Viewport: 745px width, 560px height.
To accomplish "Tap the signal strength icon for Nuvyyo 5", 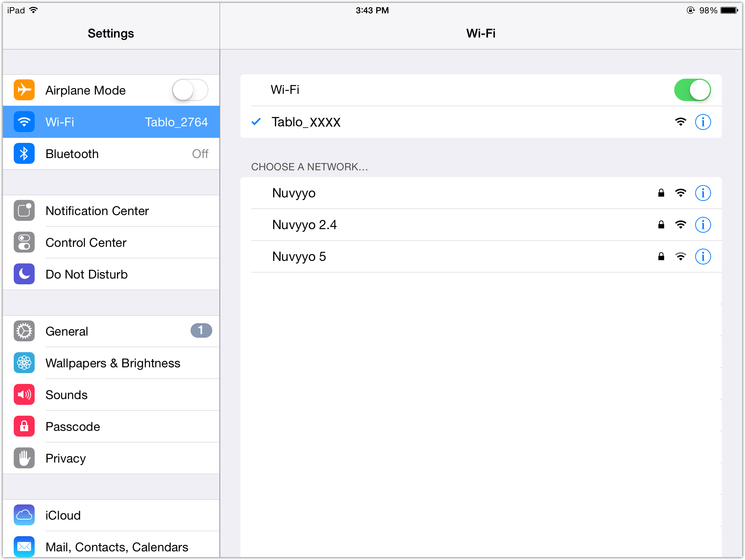I will (x=680, y=257).
